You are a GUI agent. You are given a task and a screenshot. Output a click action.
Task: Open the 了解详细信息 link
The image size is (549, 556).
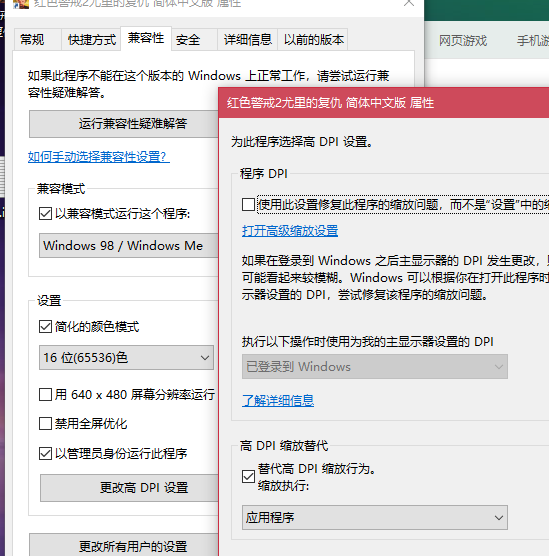(x=278, y=400)
